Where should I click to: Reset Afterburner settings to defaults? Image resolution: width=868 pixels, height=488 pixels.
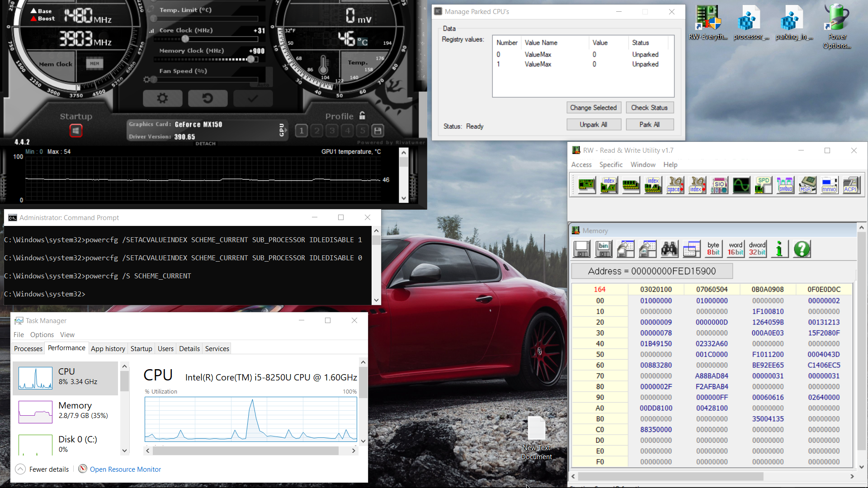208,98
